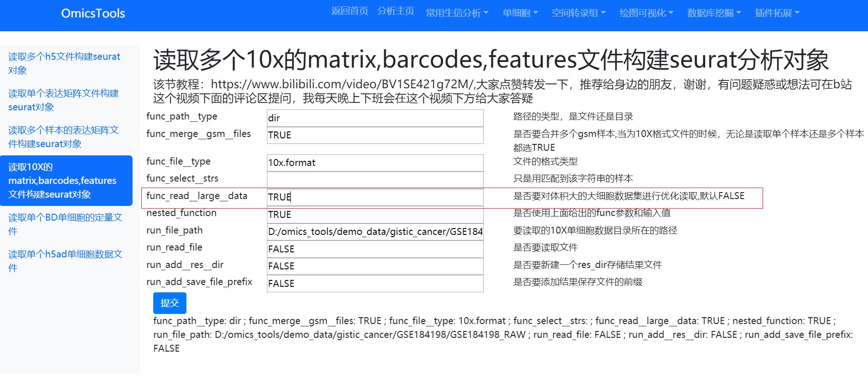Focus the run_add_save_file_prefix input field
Screen dimensions: 868x376
375,284
